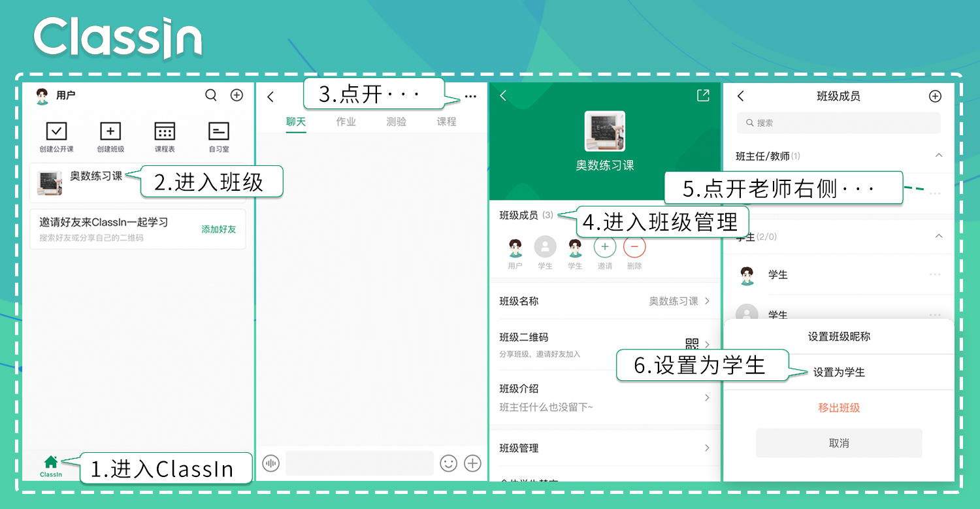
Task: Switch to the 课程 tab
Action: 447,122
